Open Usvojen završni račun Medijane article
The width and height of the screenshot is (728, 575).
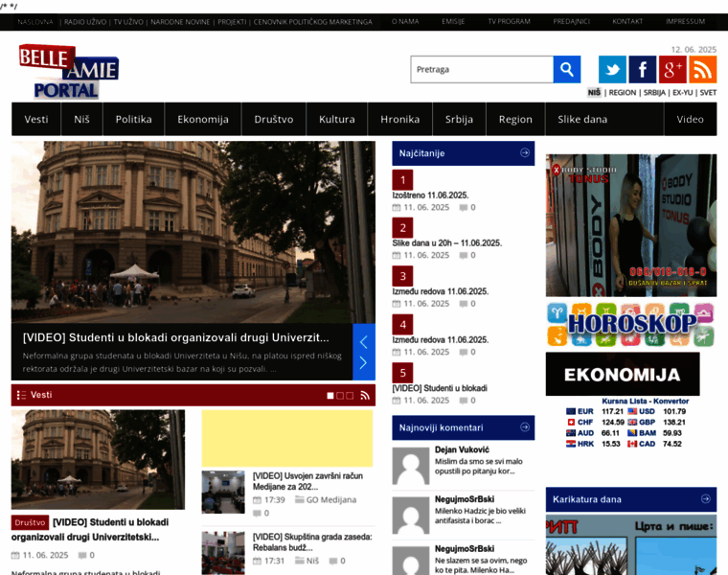tap(307, 481)
